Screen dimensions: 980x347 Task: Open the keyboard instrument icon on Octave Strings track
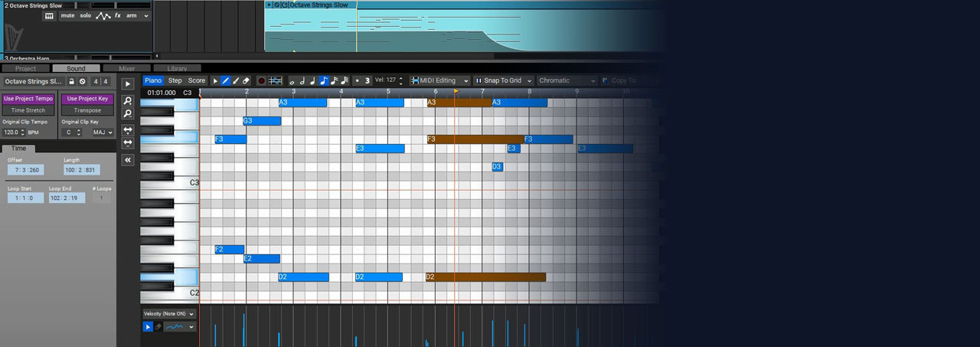[49, 16]
